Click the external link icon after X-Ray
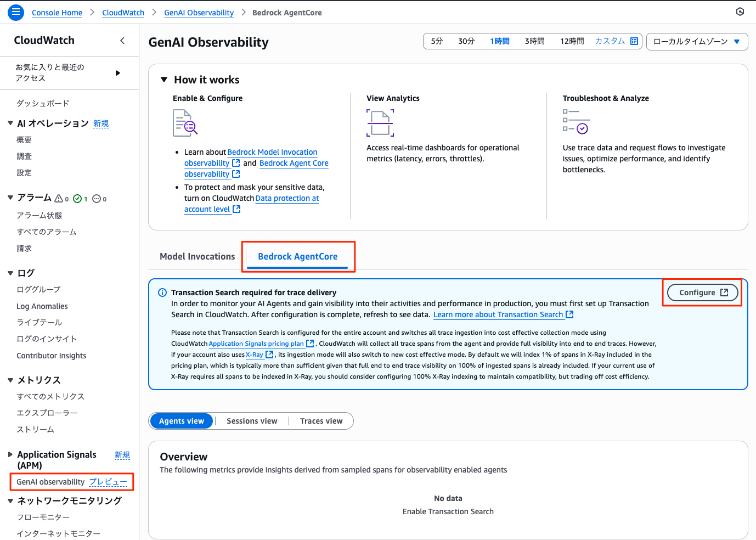 [269, 355]
